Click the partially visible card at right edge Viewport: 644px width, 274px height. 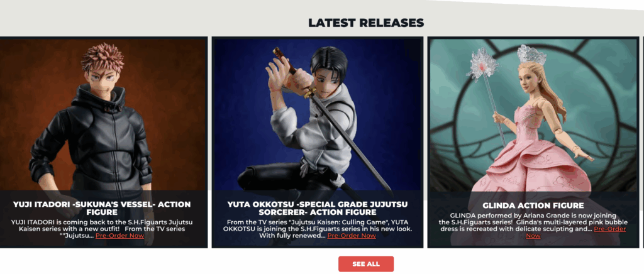(x=642, y=142)
